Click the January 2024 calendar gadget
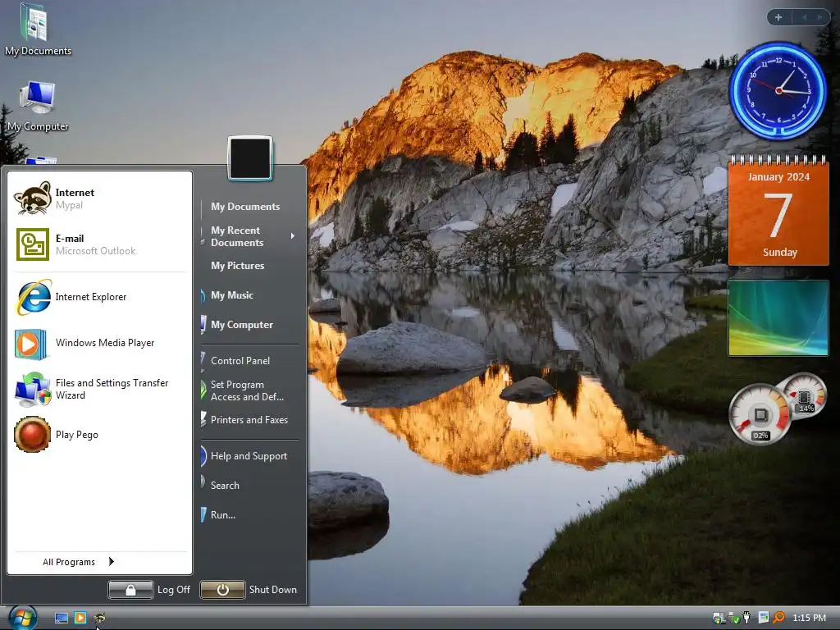Screen dimensions: 840x630 (x=778, y=211)
